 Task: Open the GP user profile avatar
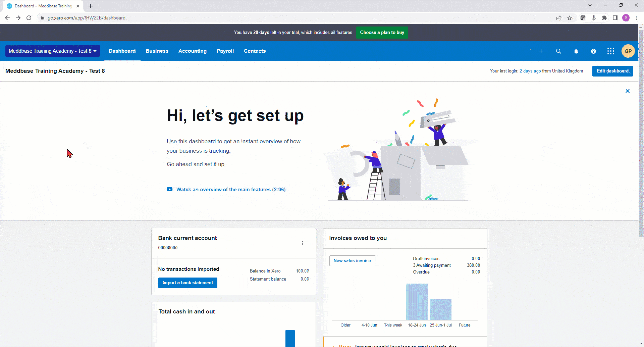[x=628, y=51]
